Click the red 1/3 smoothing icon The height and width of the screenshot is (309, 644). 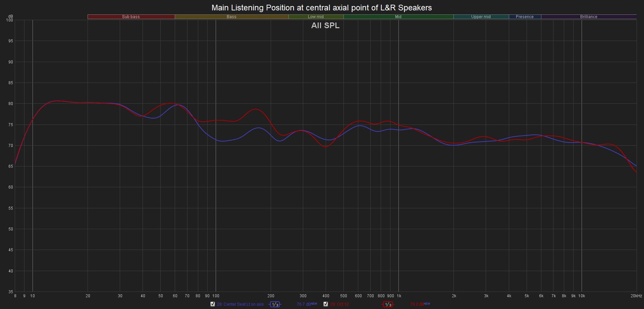pos(388,304)
